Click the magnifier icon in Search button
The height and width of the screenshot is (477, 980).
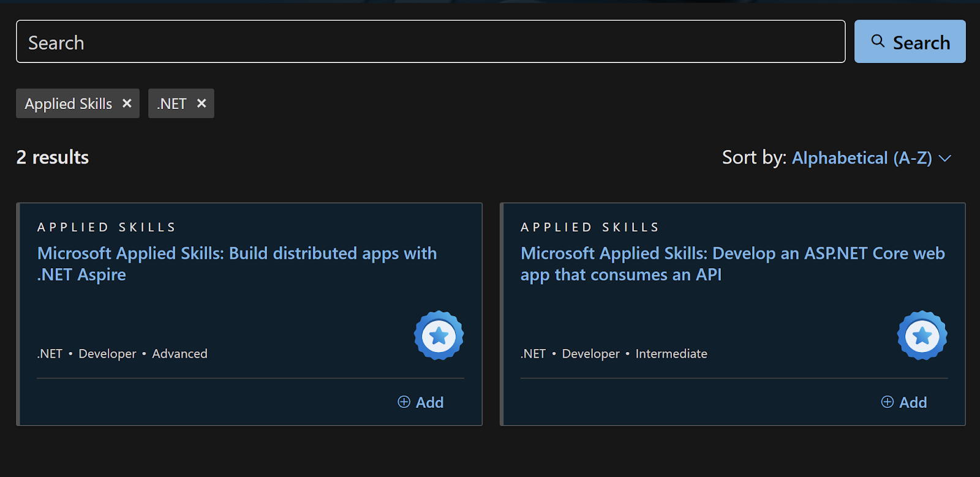[x=878, y=41]
